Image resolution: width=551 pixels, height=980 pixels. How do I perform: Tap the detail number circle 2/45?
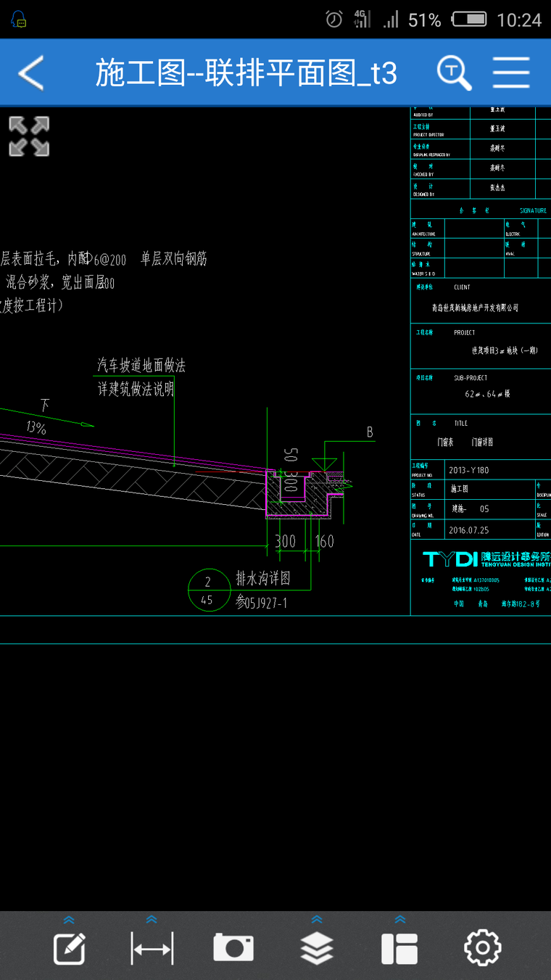[x=208, y=590]
